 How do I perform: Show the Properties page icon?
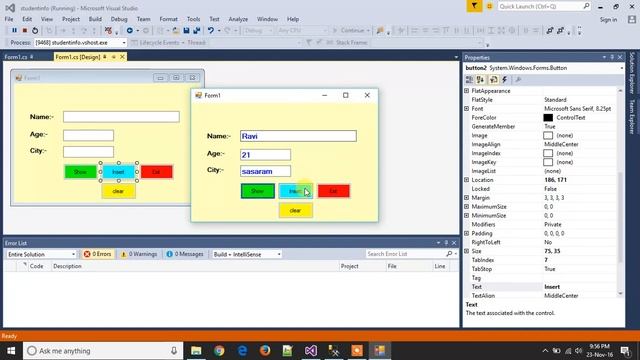[x=493, y=80]
